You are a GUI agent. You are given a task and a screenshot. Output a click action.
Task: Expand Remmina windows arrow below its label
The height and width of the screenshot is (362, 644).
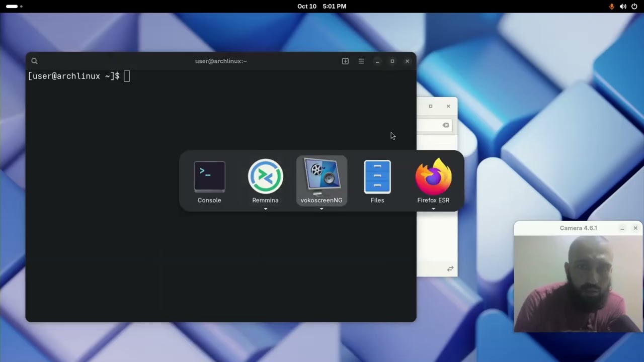point(266,209)
